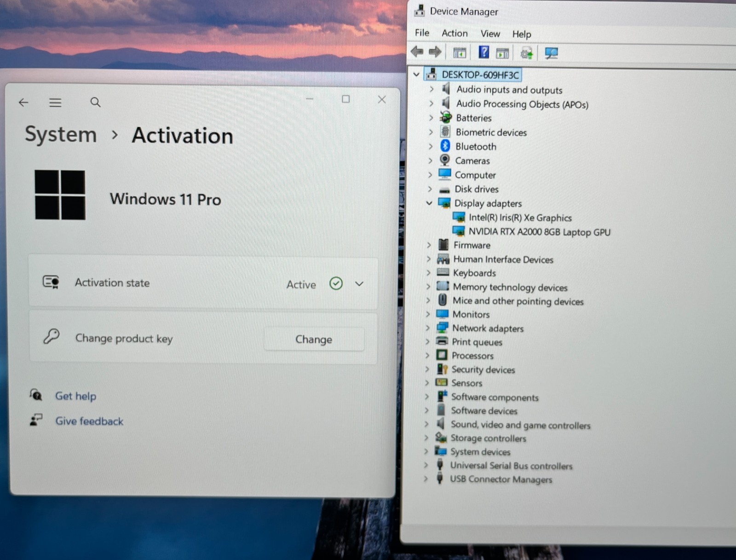Click the Biometric devices fingerprint icon
The height and width of the screenshot is (560, 736).
pyautogui.click(x=445, y=132)
